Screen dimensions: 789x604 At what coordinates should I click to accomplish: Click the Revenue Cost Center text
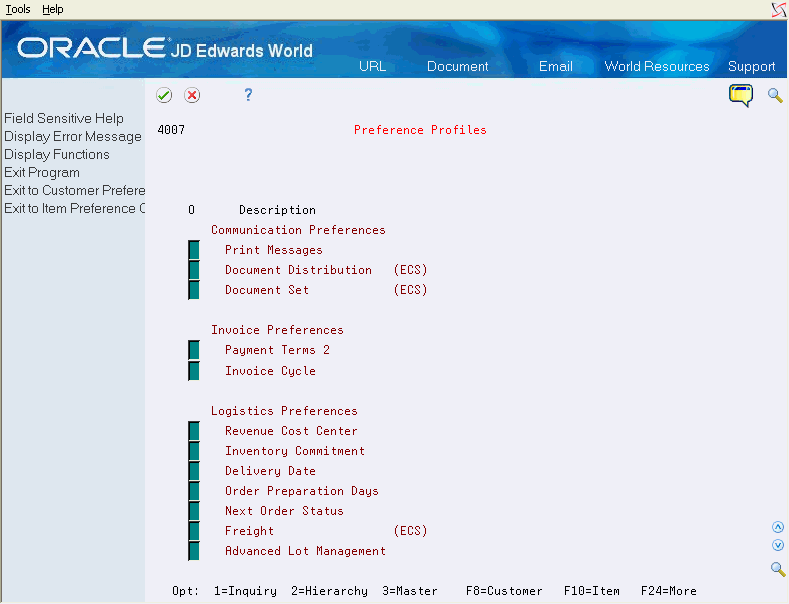[291, 431]
